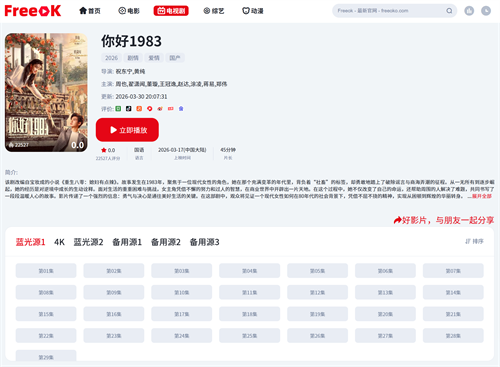Toggle episode order with 排序
Screen dimensions: 500x367
[474, 241]
